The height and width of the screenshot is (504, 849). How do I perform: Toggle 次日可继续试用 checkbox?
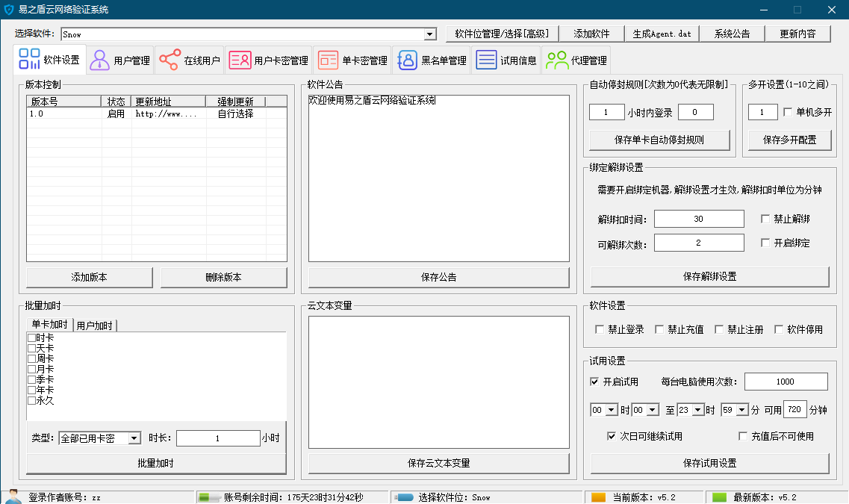point(612,436)
